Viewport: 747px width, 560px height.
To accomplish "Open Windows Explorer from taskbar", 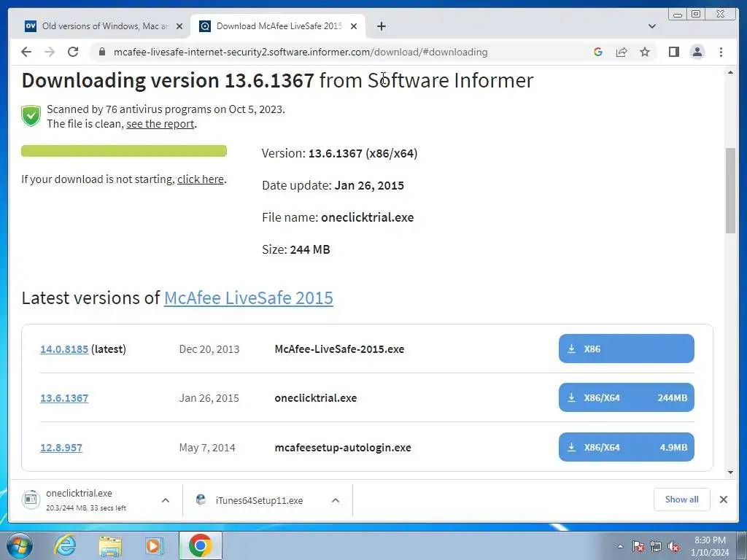I will (x=110, y=545).
